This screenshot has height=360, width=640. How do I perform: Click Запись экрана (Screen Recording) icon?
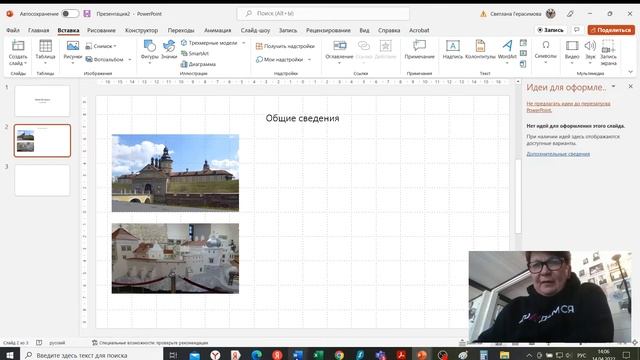[x=608, y=46]
